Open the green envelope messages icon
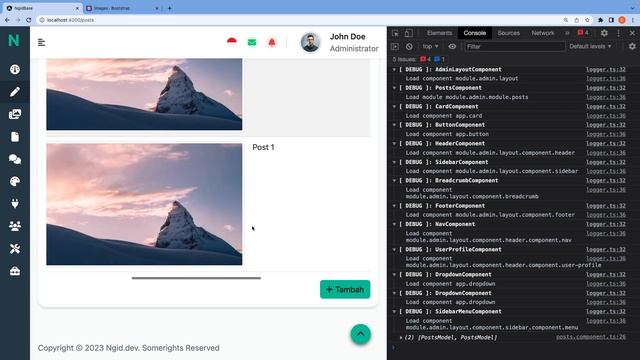The image size is (640, 360). click(252, 42)
